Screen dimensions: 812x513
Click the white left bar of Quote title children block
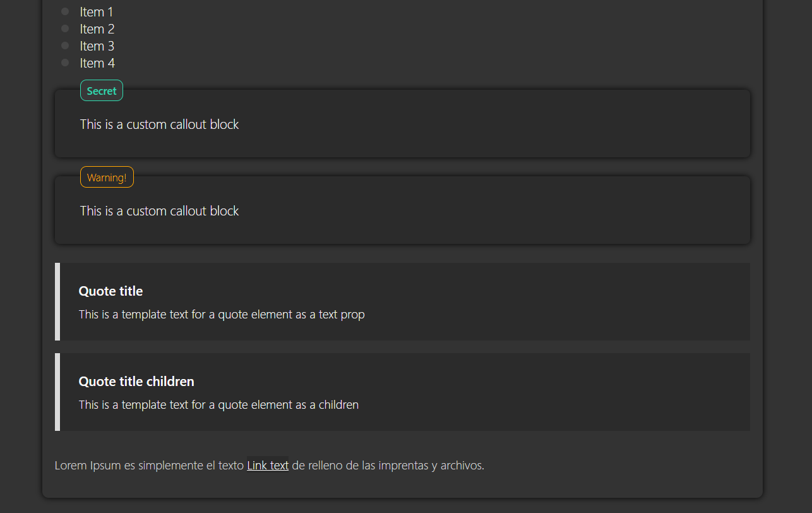57,392
